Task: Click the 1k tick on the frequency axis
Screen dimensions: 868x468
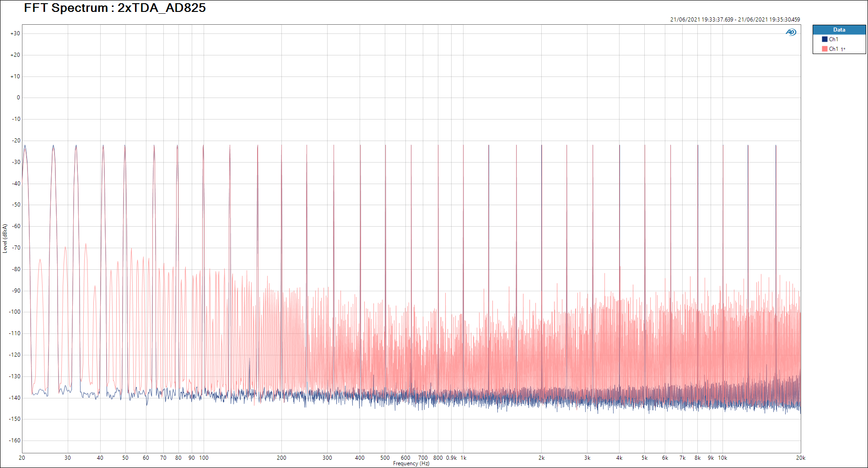Action: (x=463, y=458)
